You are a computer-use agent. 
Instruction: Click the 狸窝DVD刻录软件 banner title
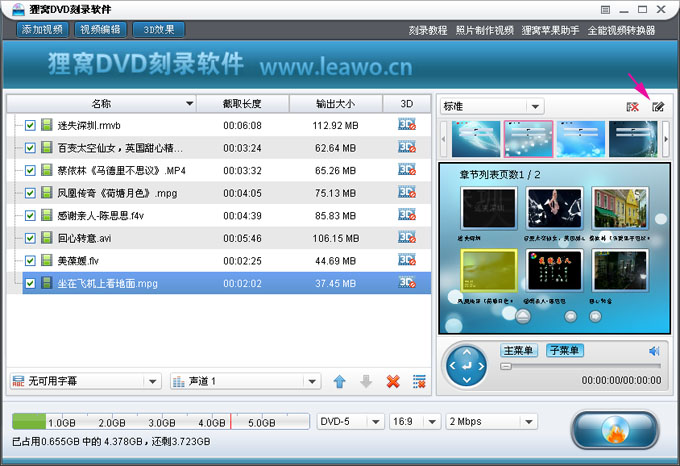pos(146,64)
